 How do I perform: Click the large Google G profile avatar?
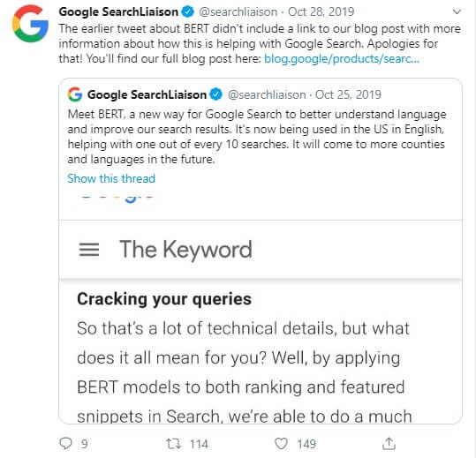point(30,23)
